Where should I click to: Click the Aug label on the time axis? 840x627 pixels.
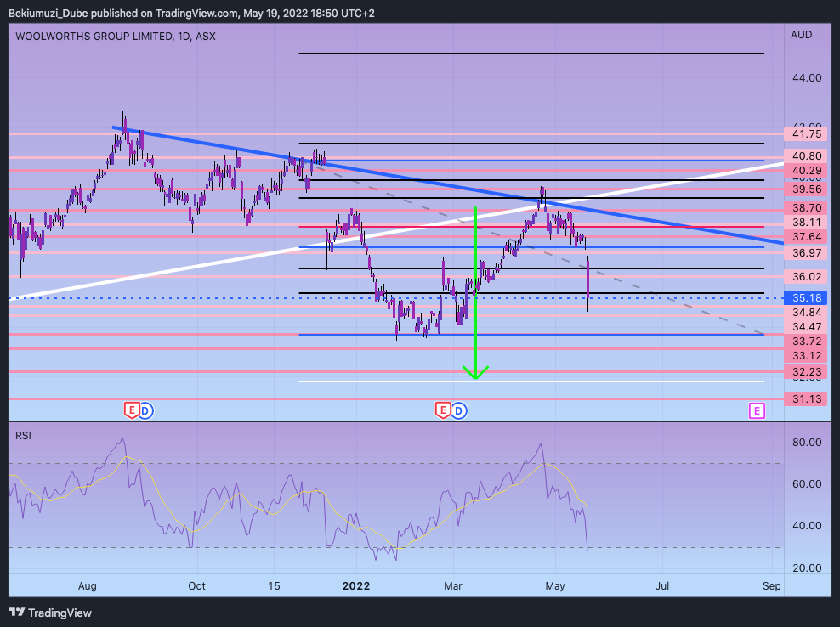click(88, 585)
